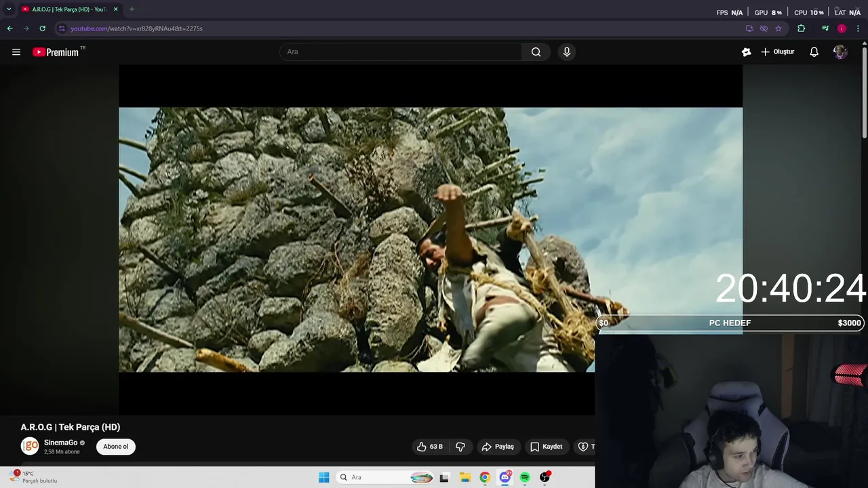This screenshot has width=868, height=488.
Task: Click the crossed-eye tracking icon in address bar
Action: tap(764, 28)
